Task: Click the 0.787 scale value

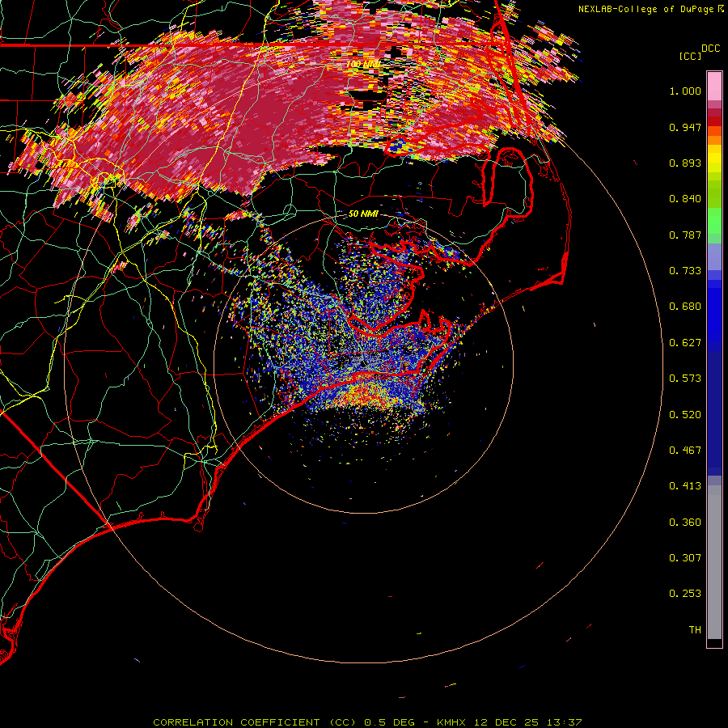Action: coord(685,235)
